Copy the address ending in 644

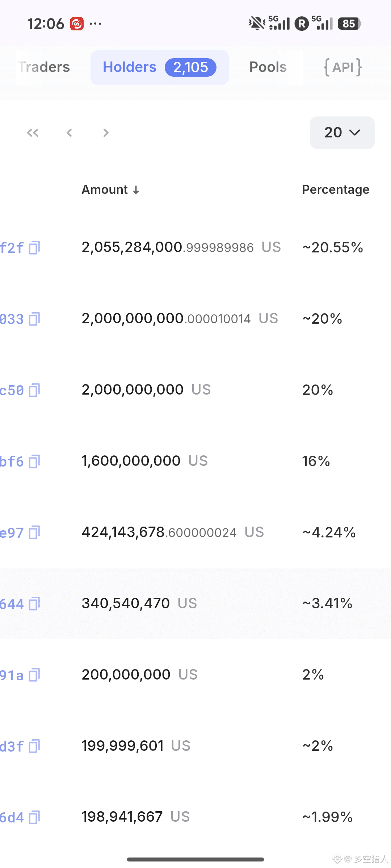tap(34, 604)
